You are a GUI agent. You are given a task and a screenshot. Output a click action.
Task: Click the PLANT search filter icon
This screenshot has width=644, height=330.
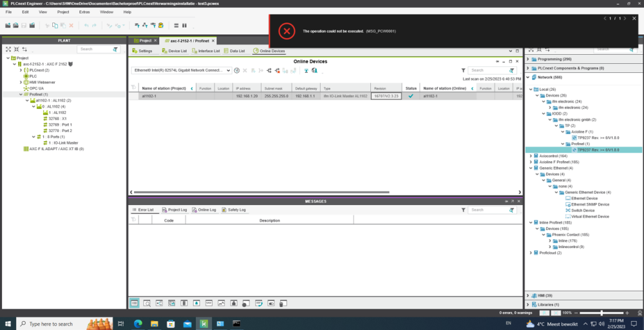pos(115,49)
